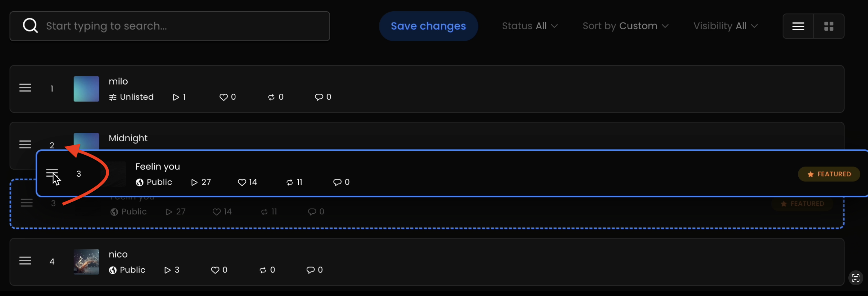Open the nico track title
The image size is (868, 296).
coord(118,254)
